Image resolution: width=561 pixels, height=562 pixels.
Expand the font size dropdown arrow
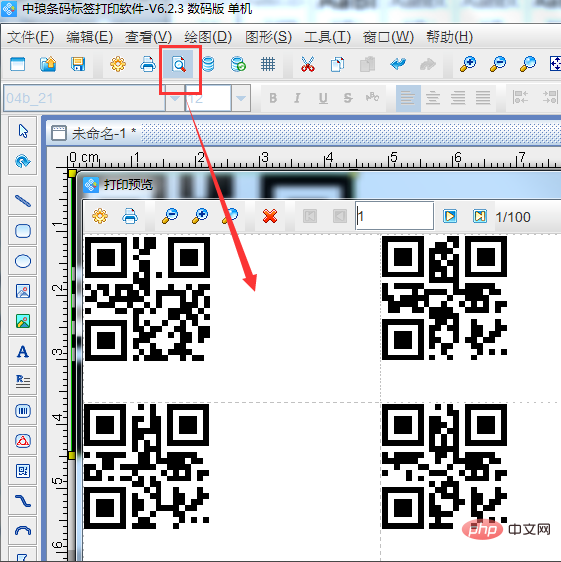point(241,98)
